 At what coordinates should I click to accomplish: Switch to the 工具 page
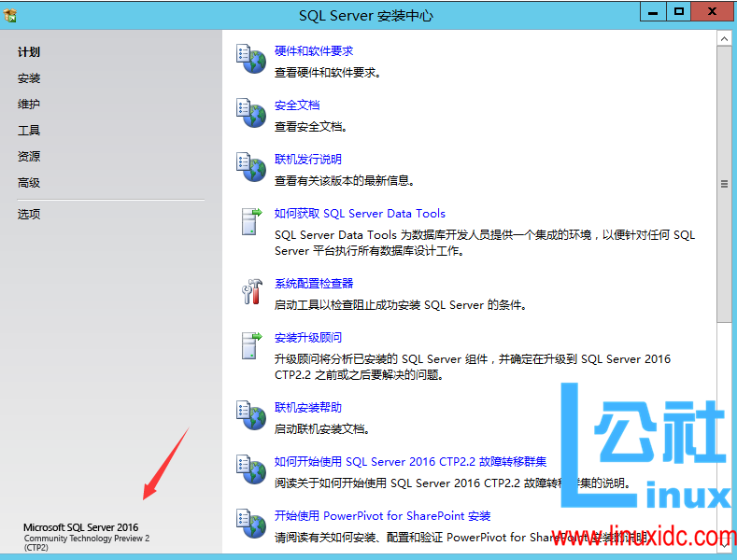pyautogui.click(x=29, y=131)
